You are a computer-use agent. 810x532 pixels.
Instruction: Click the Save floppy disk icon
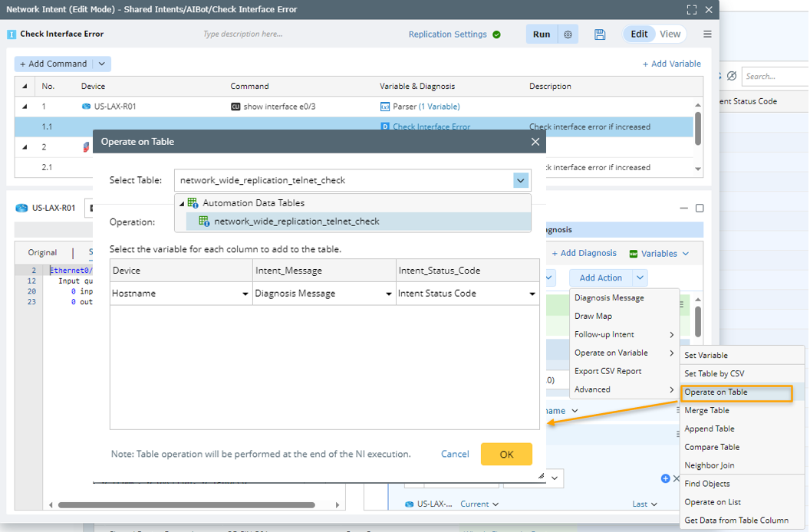pos(600,34)
